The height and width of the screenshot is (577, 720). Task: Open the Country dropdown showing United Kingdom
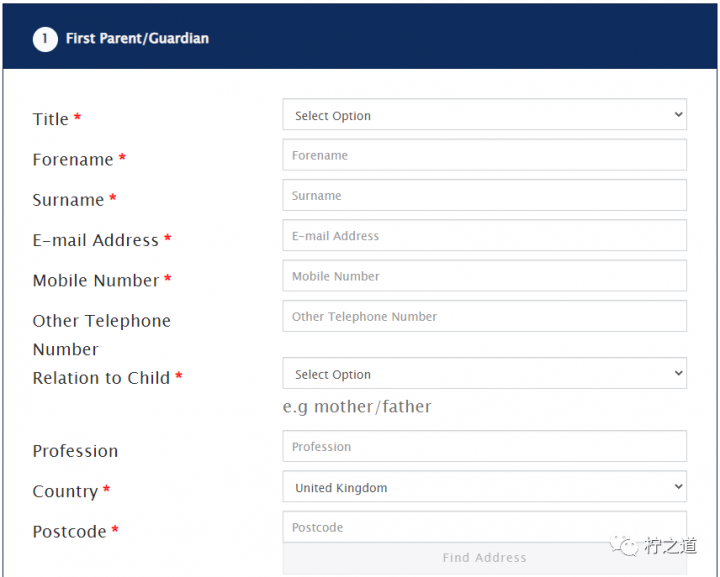tap(484, 488)
